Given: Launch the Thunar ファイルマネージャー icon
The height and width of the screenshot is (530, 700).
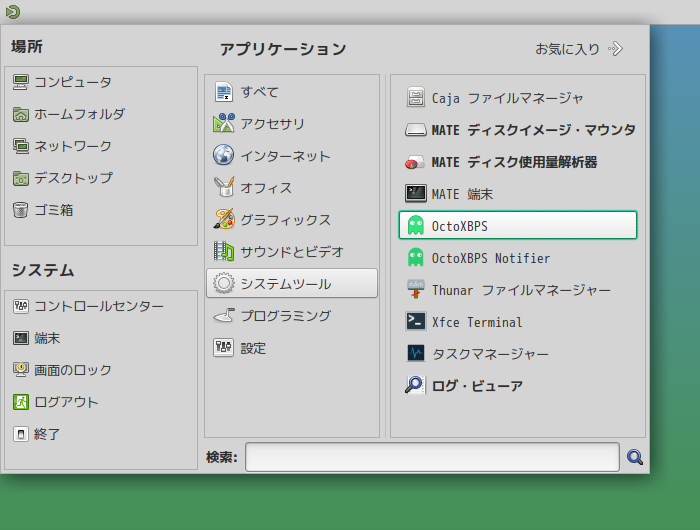Looking at the screenshot, I should point(416,290).
